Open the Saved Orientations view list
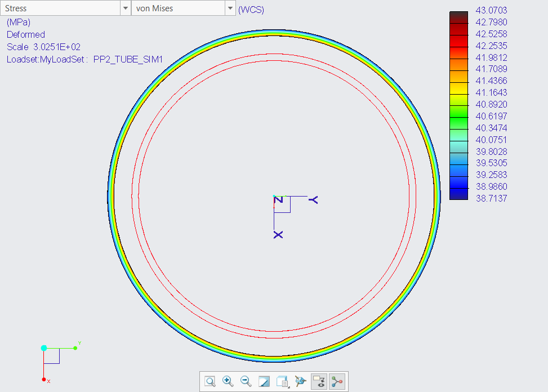Screen dimensions: 548x392 [x=282, y=381]
